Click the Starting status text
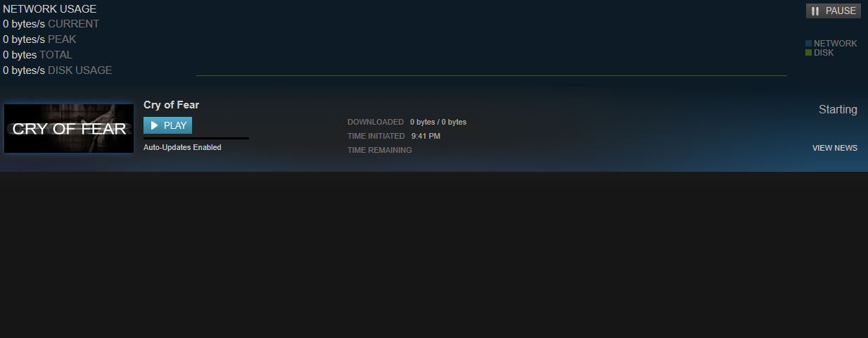 pyautogui.click(x=838, y=110)
